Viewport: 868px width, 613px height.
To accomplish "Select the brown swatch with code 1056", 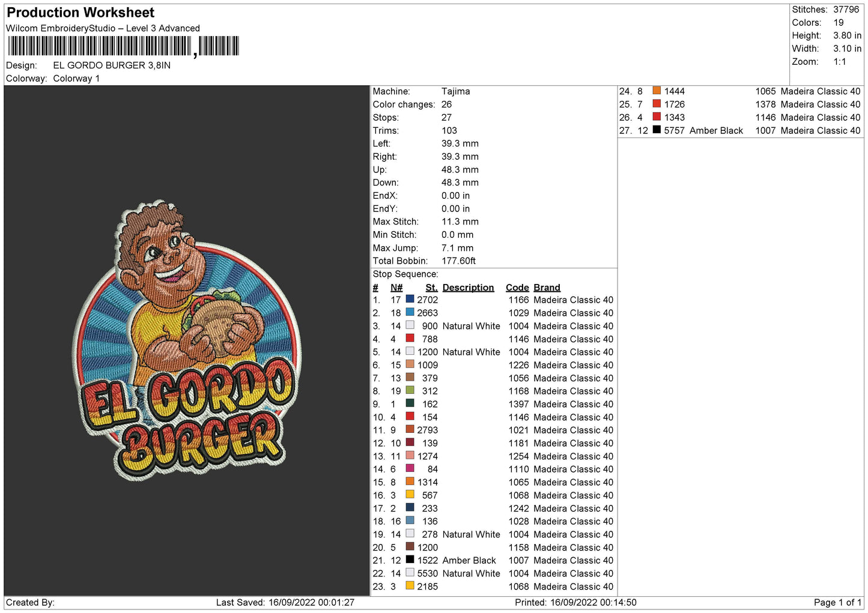I will pos(410,377).
